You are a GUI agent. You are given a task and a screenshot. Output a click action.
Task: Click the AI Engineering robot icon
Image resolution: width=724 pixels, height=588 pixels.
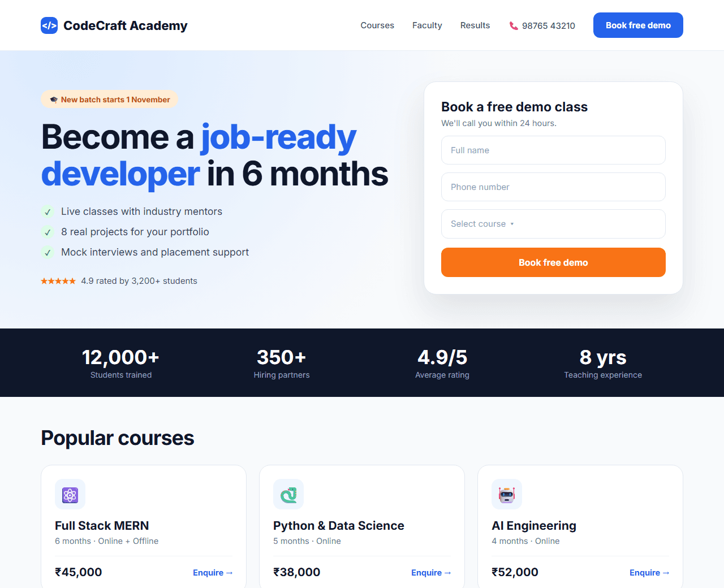[507, 495]
